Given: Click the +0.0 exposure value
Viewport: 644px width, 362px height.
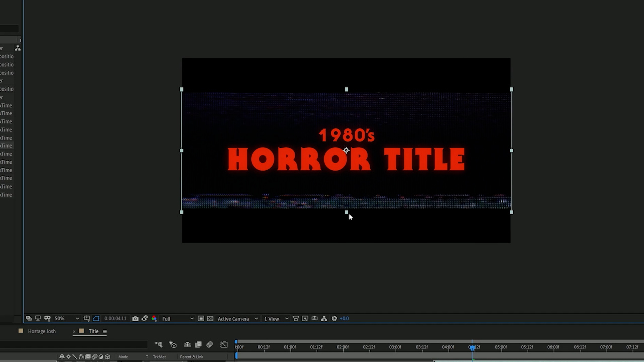Looking at the screenshot, I should click(x=344, y=318).
